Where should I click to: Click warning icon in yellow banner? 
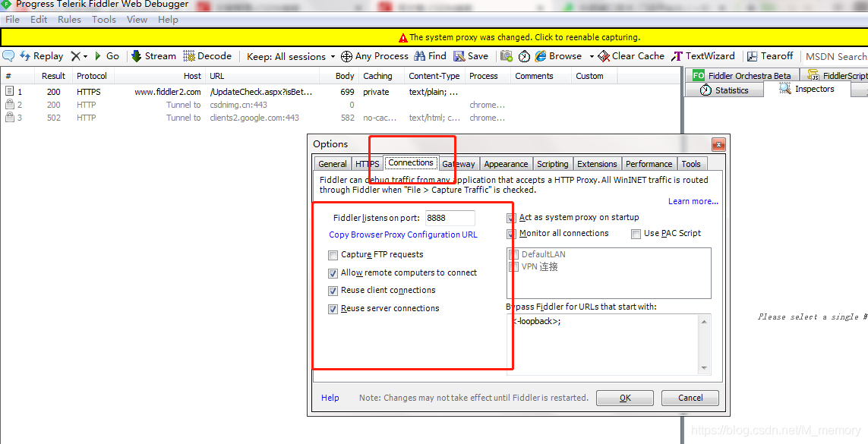(x=403, y=38)
